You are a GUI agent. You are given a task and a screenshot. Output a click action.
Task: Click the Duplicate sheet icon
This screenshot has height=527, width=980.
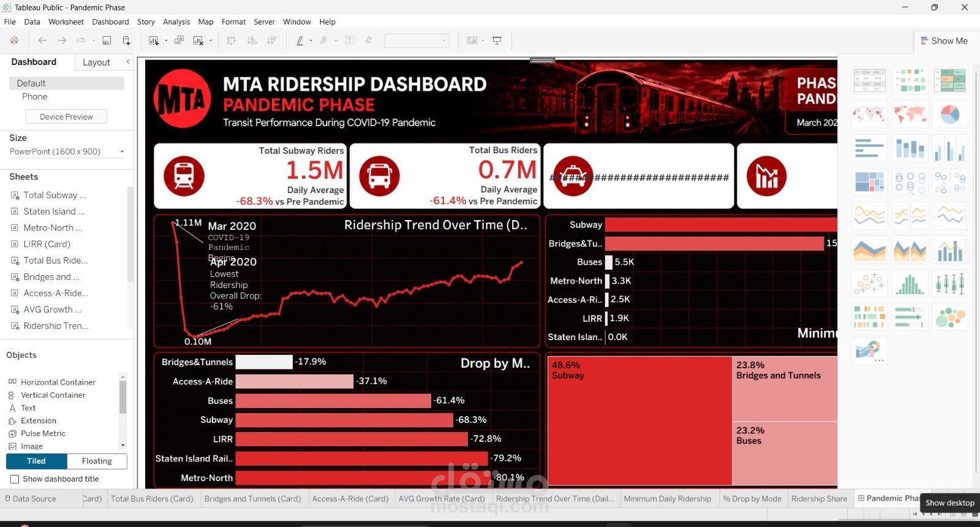point(179,40)
